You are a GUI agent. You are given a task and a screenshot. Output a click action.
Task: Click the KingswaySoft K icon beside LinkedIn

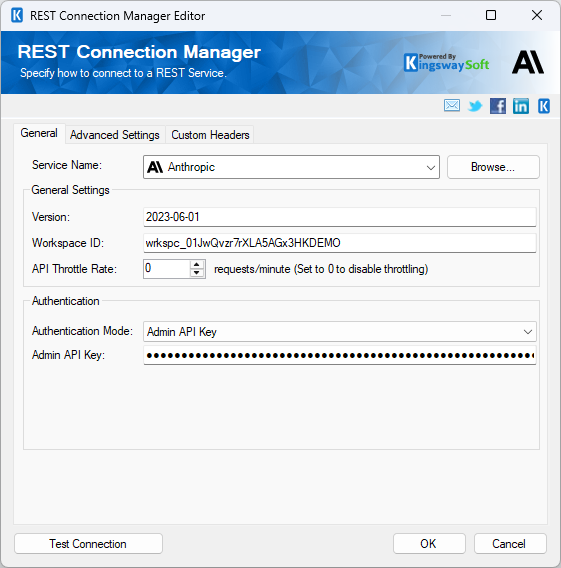coord(544,106)
